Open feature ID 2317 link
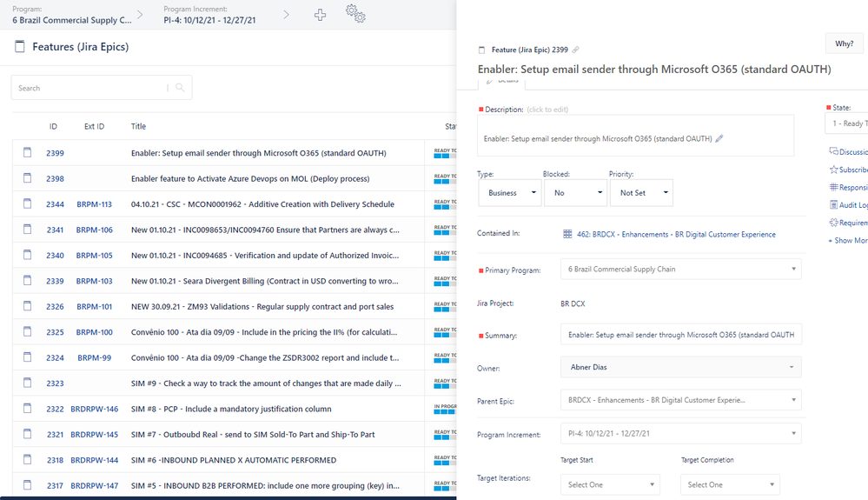Screen dimensions: 868x500 (x=55, y=485)
